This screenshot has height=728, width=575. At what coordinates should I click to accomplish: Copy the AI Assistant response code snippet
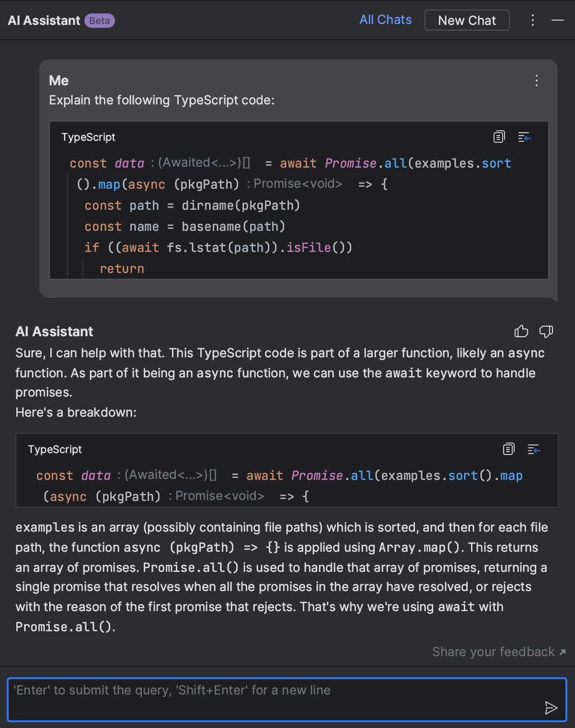pos(508,449)
